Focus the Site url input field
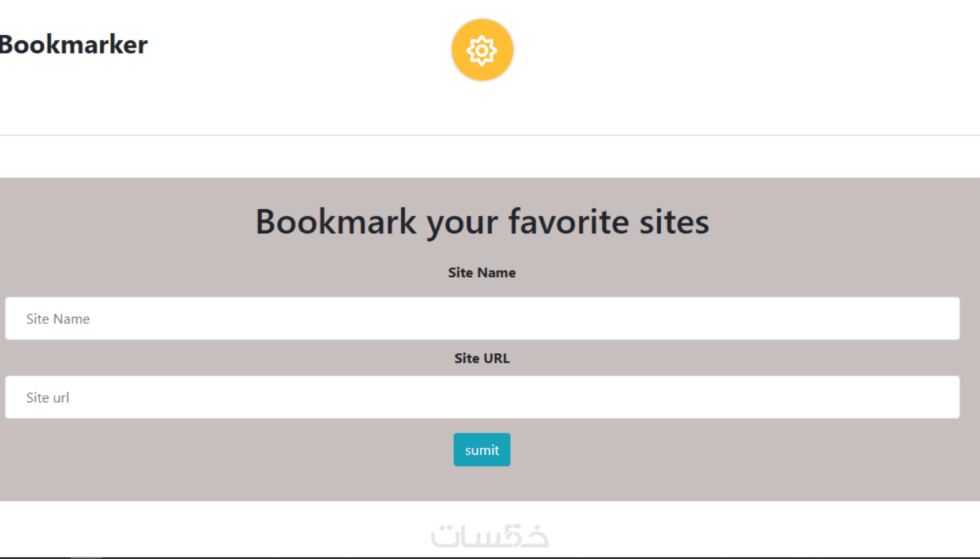Image resolution: width=980 pixels, height=559 pixels. (x=482, y=397)
